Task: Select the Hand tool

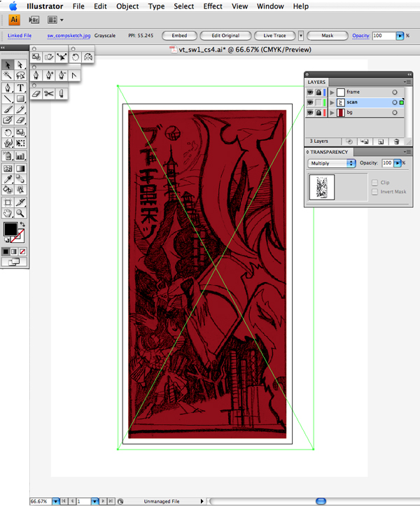Action: coord(8,213)
